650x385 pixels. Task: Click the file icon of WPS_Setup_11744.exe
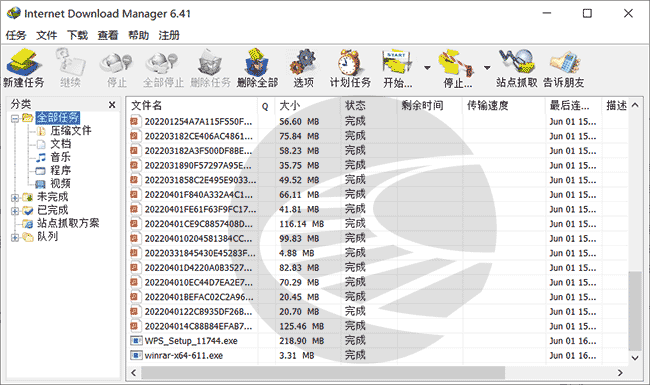pyautogui.click(x=136, y=341)
